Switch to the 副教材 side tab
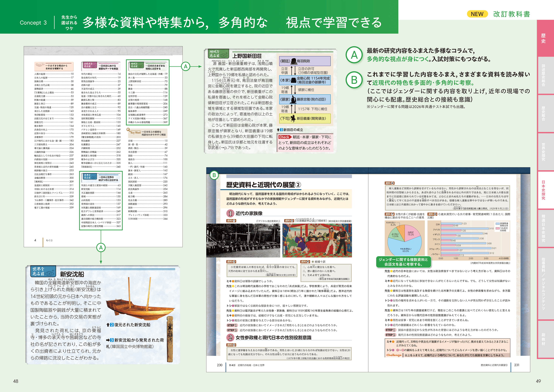 click(x=543, y=339)
